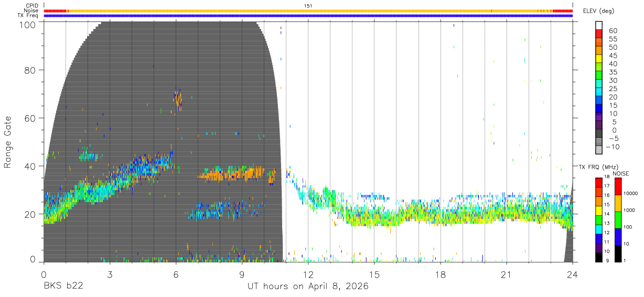Click the lightest grey bottom swatch of ELEV bar
This screenshot has height=297, width=644.
[599, 150]
